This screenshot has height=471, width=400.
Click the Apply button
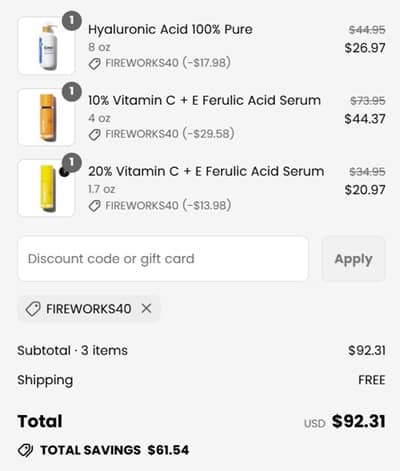[x=353, y=259]
